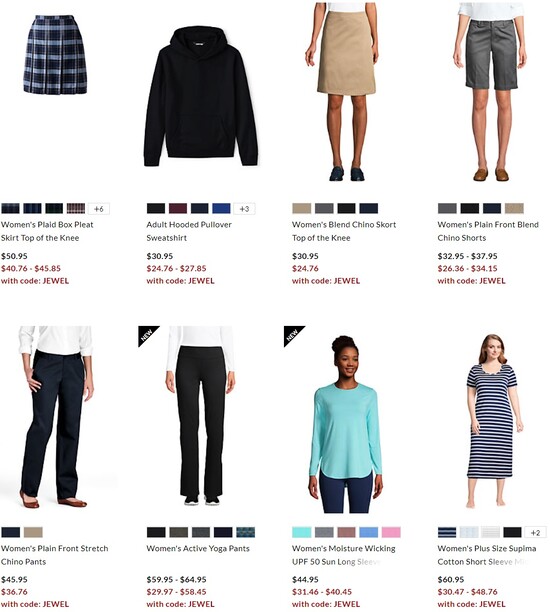This screenshot has height=612, width=550.
Task: Open the Adult Hooded Pullover Sweatshirt link
Action: (189, 231)
